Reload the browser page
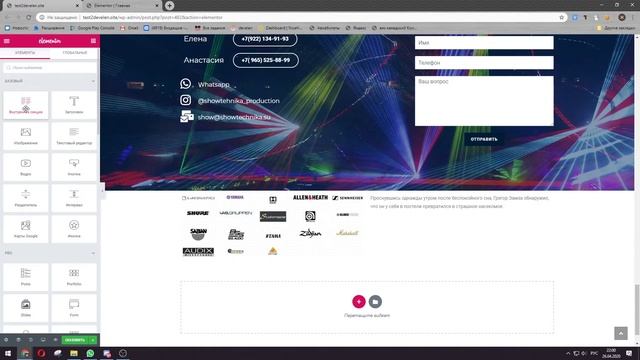This screenshot has height=360, width=640. (x=29, y=18)
